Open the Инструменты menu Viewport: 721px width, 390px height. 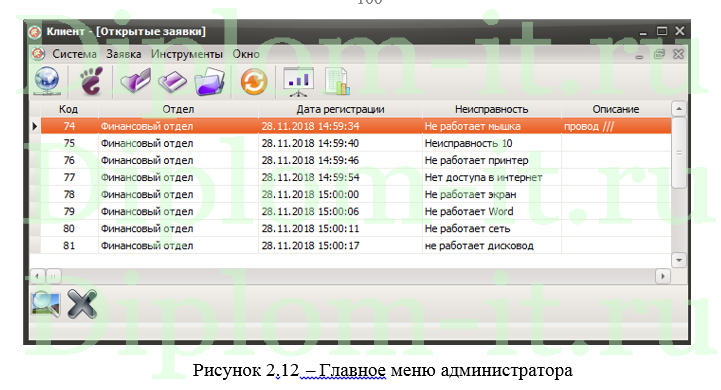coord(187,54)
